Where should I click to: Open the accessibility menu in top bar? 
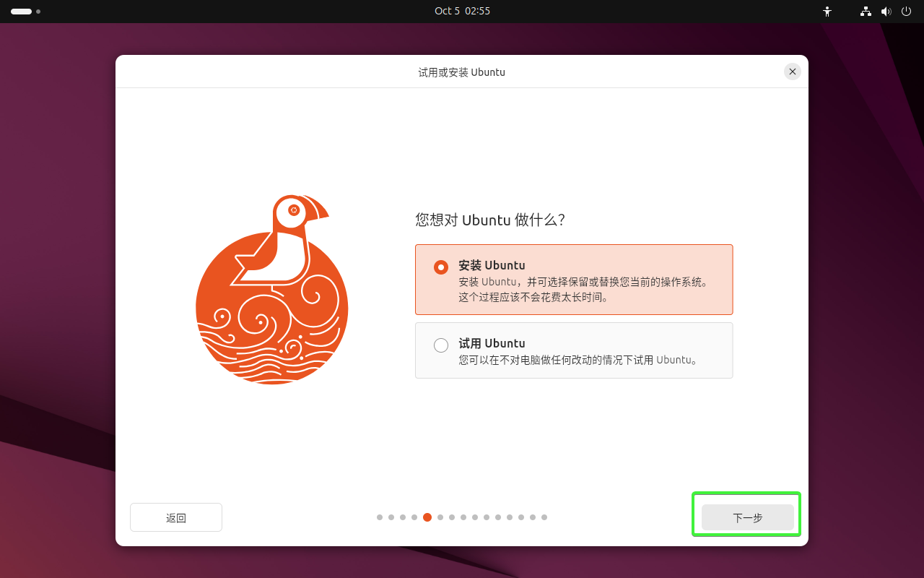point(827,12)
